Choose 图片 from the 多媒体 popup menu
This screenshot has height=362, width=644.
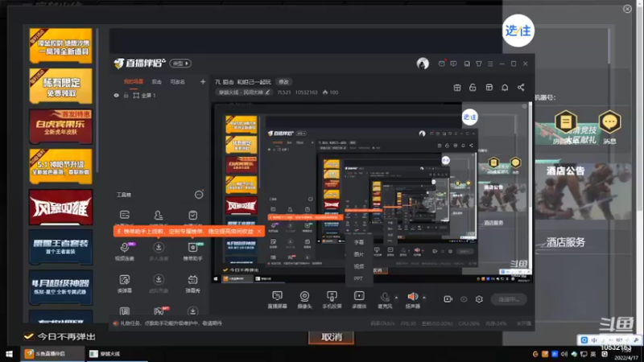coord(358,254)
